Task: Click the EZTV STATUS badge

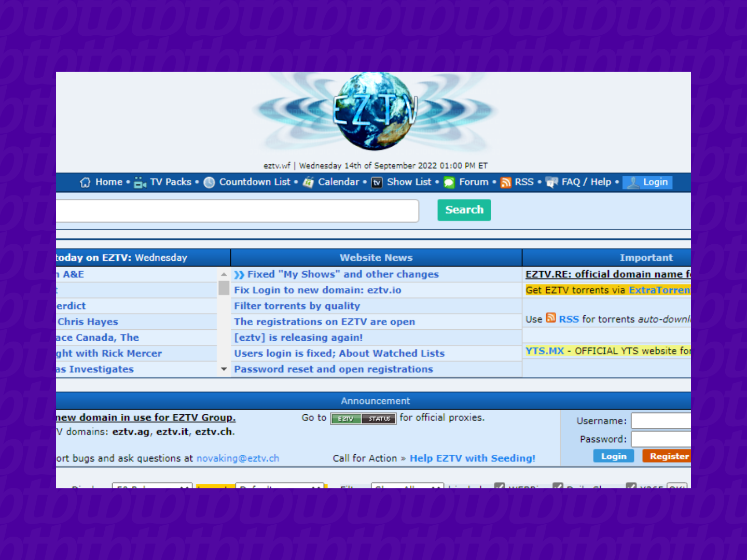Action: (364, 418)
